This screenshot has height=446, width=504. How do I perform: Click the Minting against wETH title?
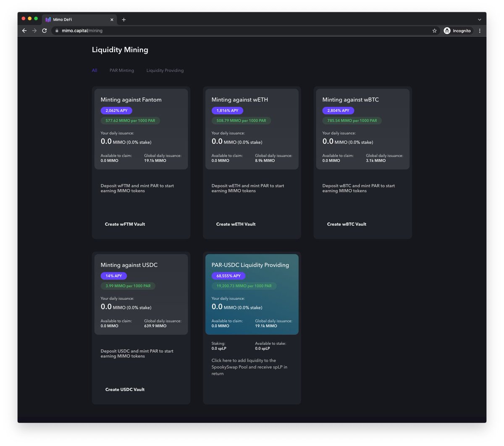click(239, 100)
